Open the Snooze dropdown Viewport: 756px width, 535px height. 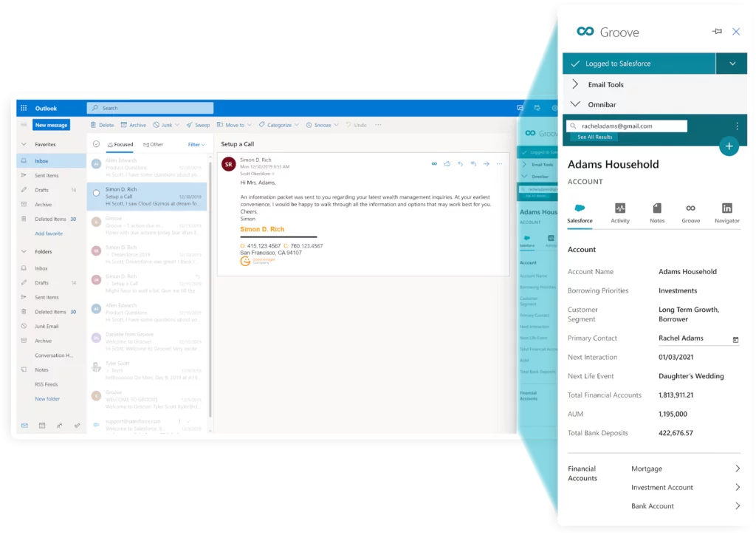coord(322,125)
